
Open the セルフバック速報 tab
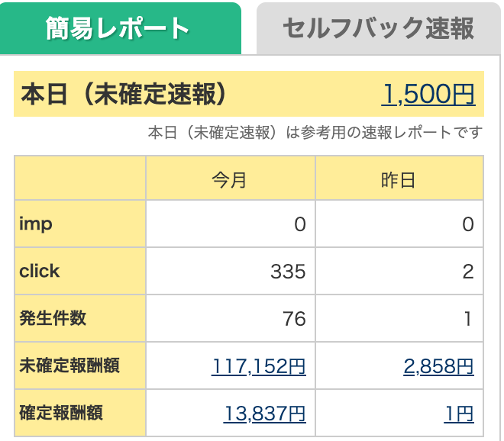pos(378,28)
